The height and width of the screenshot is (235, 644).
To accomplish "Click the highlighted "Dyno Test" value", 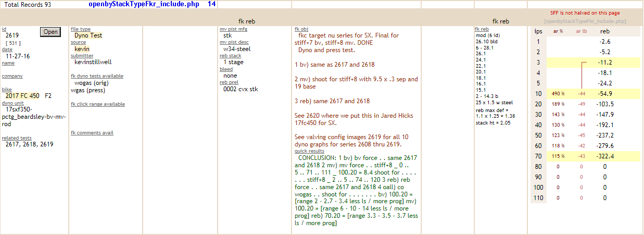I will pos(89,35).
